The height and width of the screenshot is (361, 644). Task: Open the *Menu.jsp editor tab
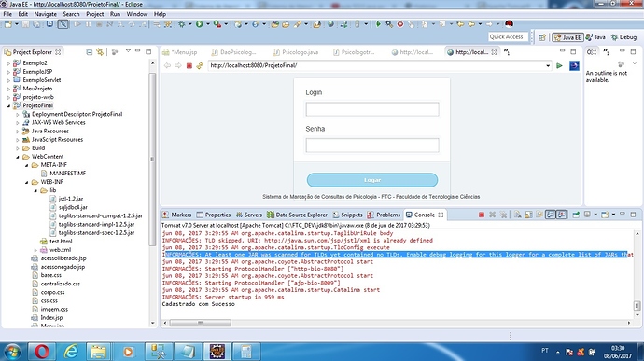coord(180,52)
